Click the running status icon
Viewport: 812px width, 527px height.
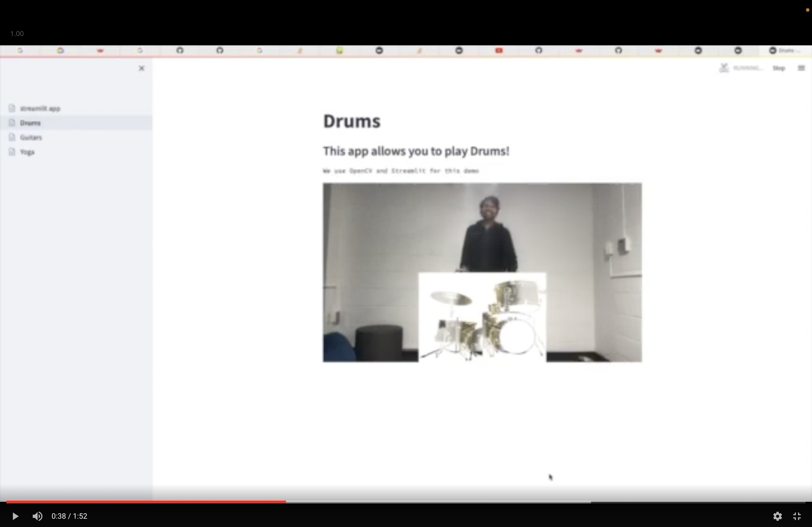pos(724,68)
